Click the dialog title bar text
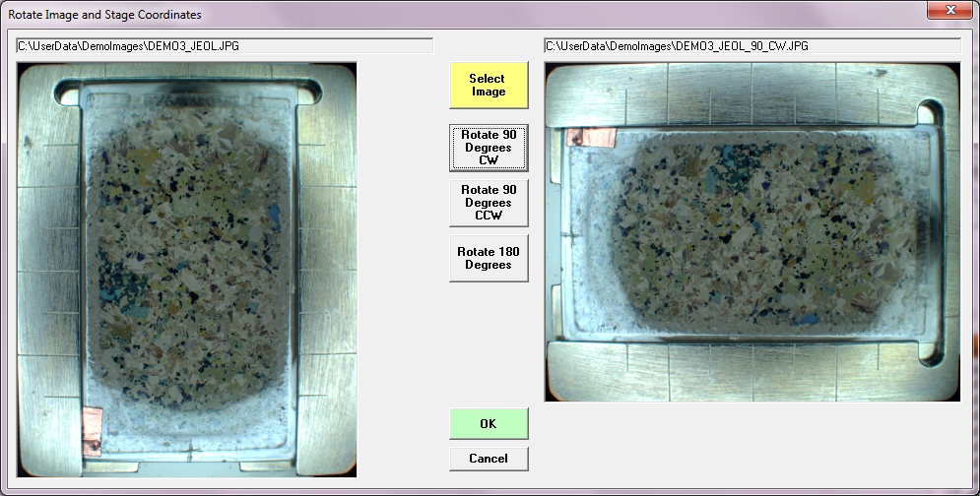The image size is (980, 496). pos(104,15)
